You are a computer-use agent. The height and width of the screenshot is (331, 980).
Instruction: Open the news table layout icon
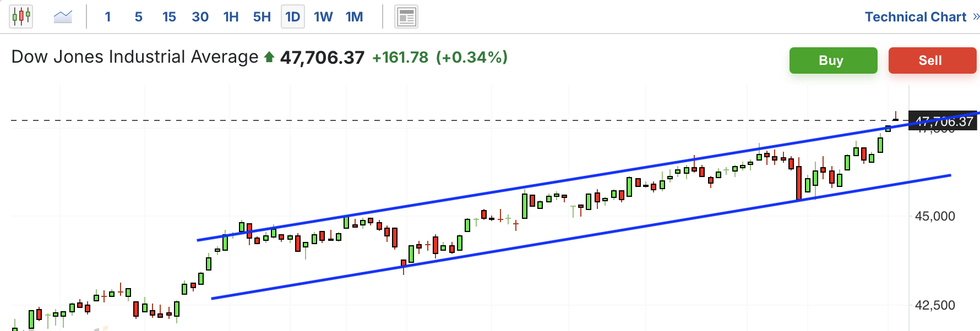tap(406, 16)
